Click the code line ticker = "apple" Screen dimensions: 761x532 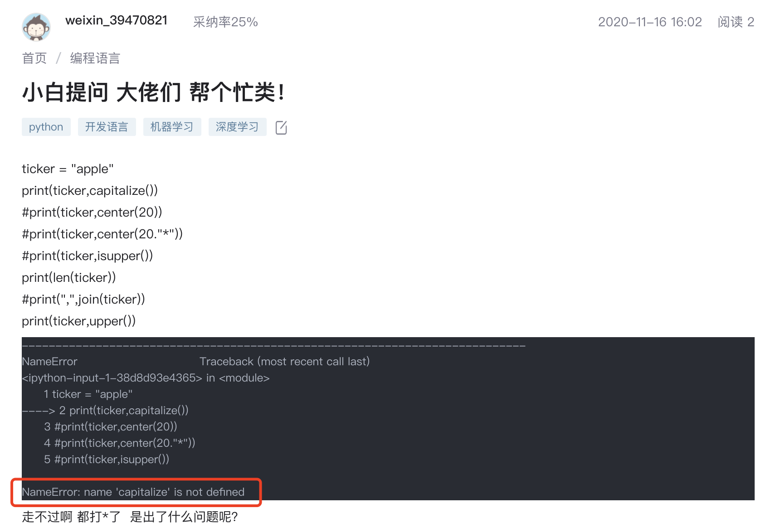coord(68,169)
